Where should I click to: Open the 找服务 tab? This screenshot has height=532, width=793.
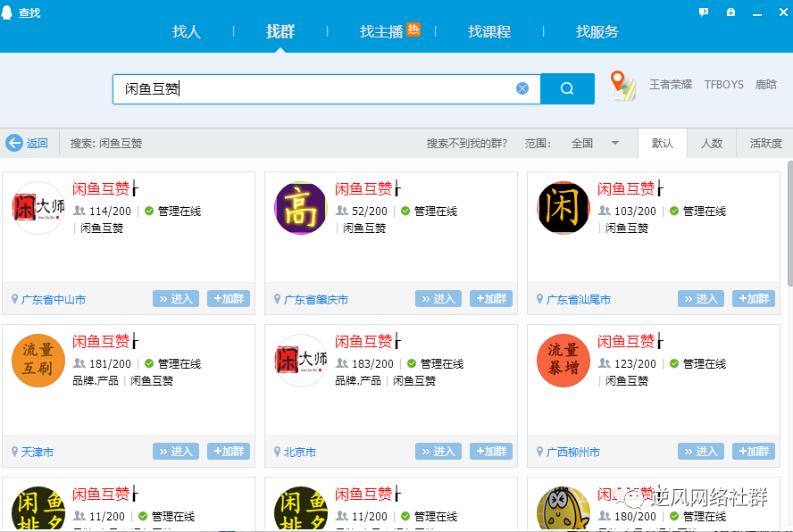(x=597, y=32)
